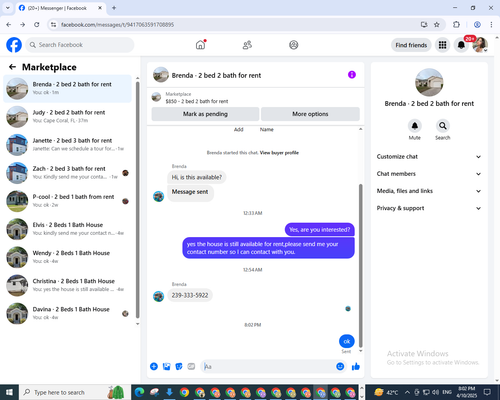
Task: Show hidden system tray icons chevron
Action: pyautogui.click(x=407, y=392)
